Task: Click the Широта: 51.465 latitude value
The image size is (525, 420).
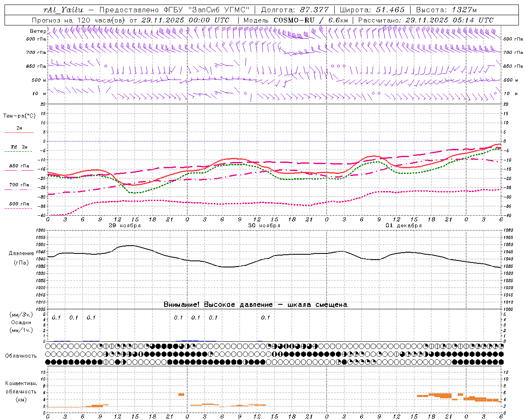Action: pyautogui.click(x=372, y=10)
